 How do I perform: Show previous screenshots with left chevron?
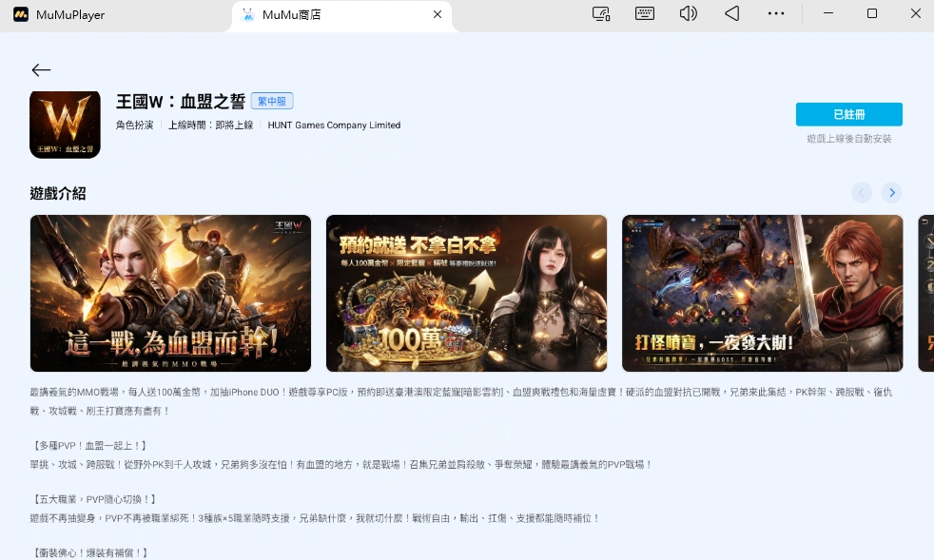point(862,192)
